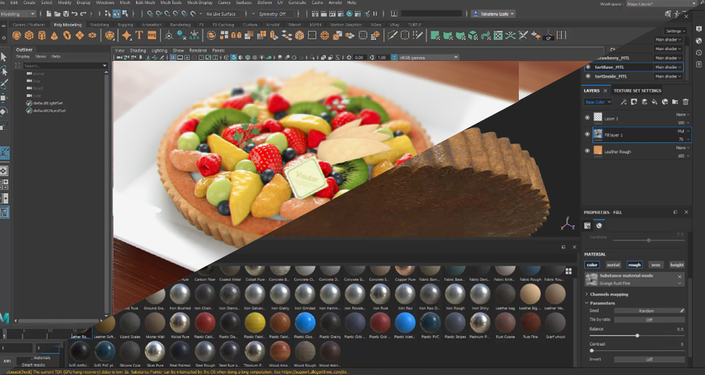
Task: Click the material sphere tab icon in Properties
Action: [x=599, y=226]
